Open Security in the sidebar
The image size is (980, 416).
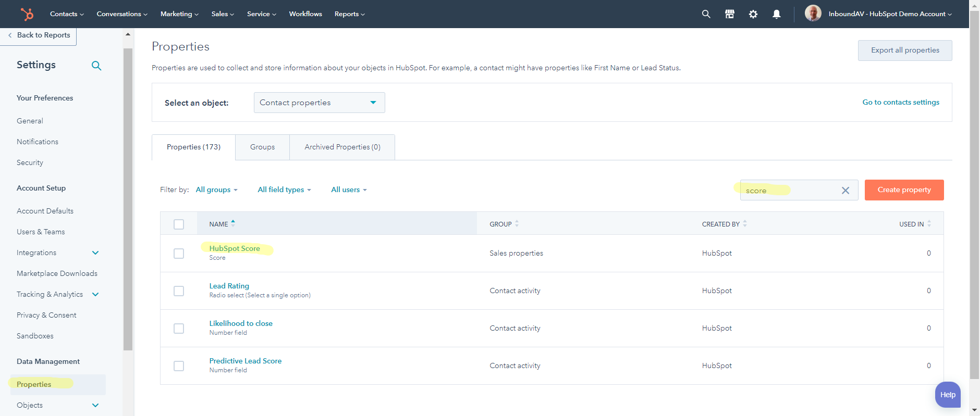[x=30, y=162]
